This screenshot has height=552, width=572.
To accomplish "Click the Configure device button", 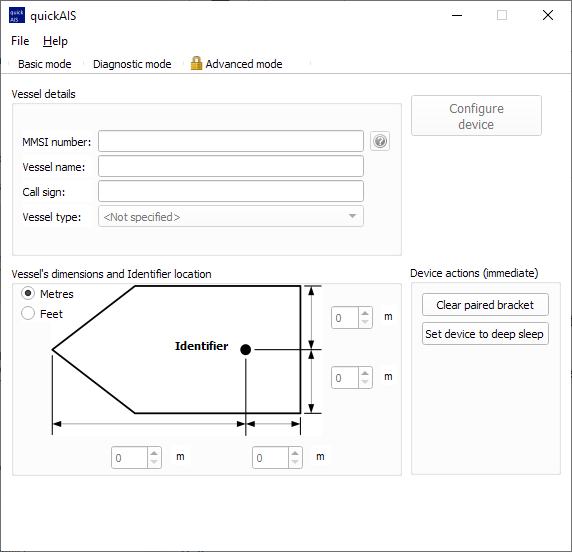I will [x=476, y=116].
